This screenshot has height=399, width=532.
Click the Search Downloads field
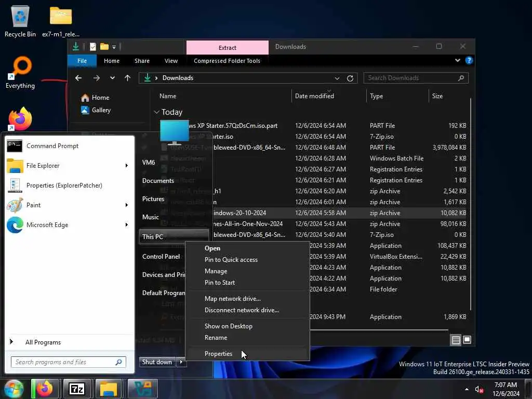pyautogui.click(x=416, y=78)
